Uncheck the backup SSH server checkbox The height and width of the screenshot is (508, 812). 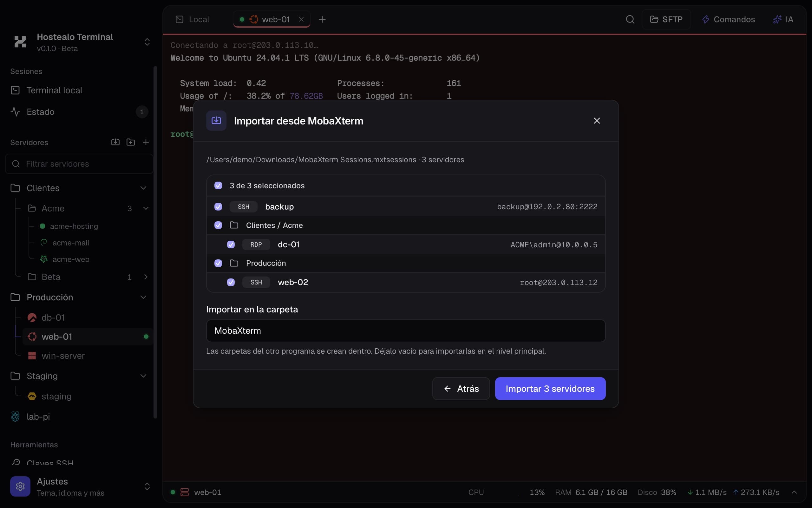(218, 207)
